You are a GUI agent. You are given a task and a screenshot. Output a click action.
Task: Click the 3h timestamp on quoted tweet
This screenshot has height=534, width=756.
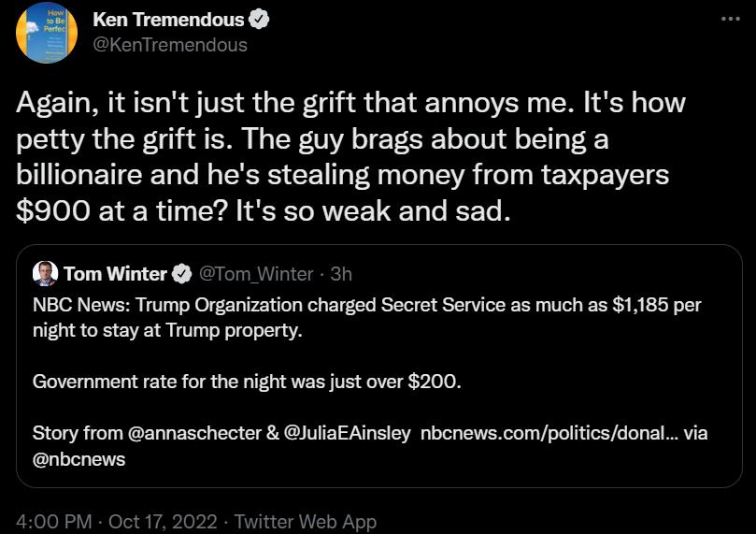click(x=341, y=274)
